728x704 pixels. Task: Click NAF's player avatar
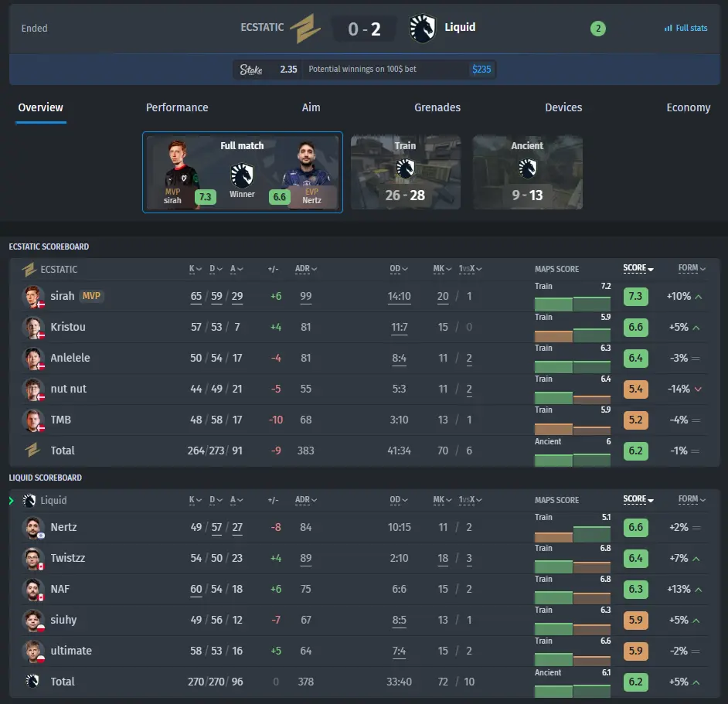click(33, 590)
